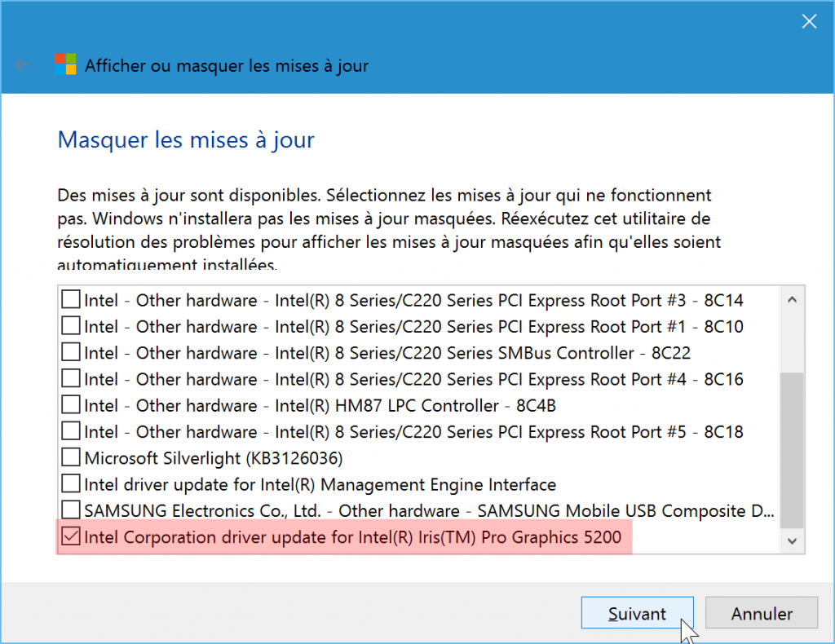The height and width of the screenshot is (644, 835).
Task: Check the Microsoft Silverlight (KB3126036) checkbox
Action: pyautogui.click(x=71, y=457)
